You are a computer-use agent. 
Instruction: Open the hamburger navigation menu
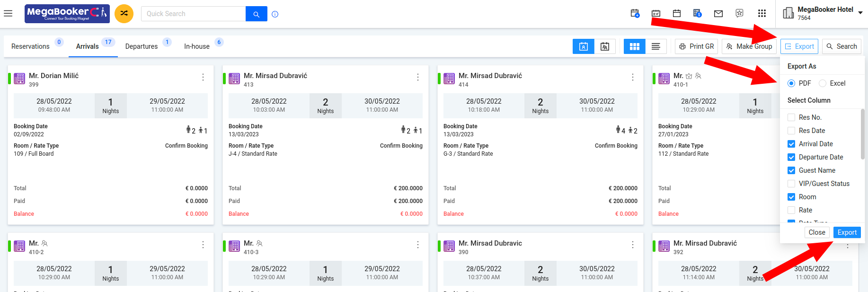[8, 14]
